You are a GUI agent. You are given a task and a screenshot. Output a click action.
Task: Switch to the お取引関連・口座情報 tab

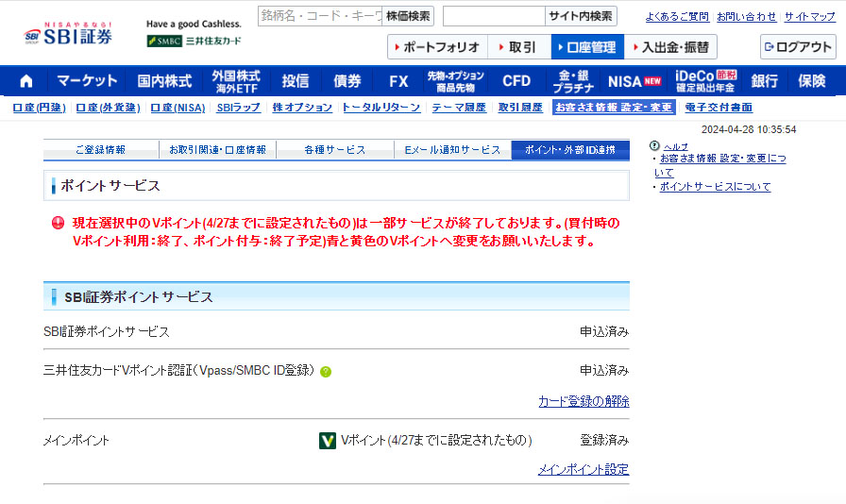point(217,150)
